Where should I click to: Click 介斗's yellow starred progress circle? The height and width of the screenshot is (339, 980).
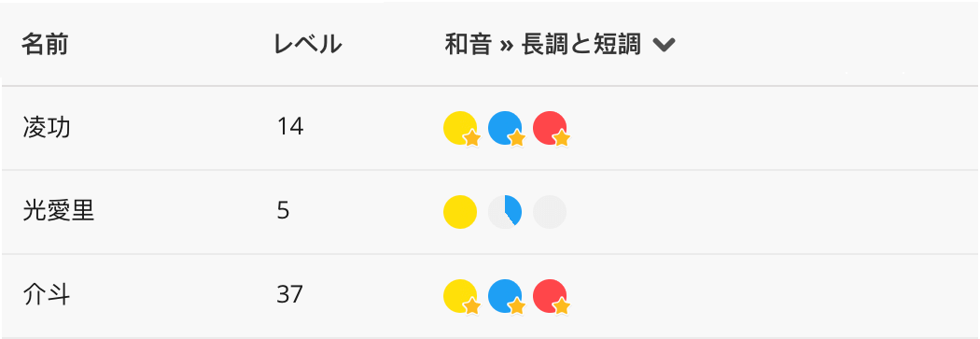pyautogui.click(x=461, y=296)
